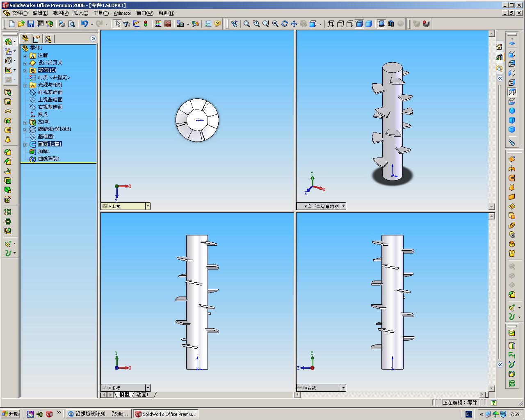This screenshot has height=420, width=525.
Task: Select Zoom to Area tool
Action: [256, 24]
